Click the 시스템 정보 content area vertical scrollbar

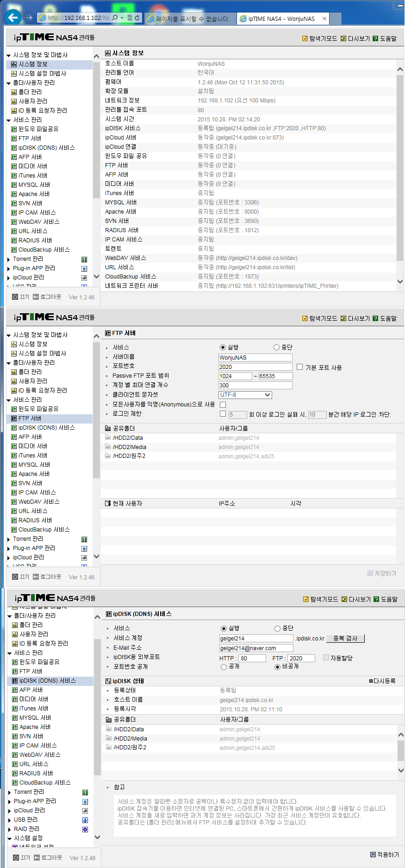pyautogui.click(x=400, y=175)
